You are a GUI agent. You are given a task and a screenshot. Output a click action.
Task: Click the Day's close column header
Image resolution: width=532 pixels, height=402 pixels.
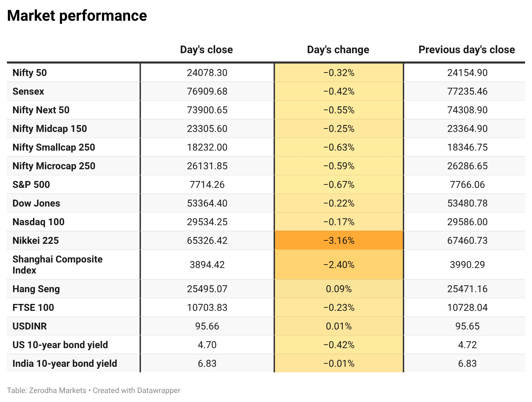tap(207, 50)
